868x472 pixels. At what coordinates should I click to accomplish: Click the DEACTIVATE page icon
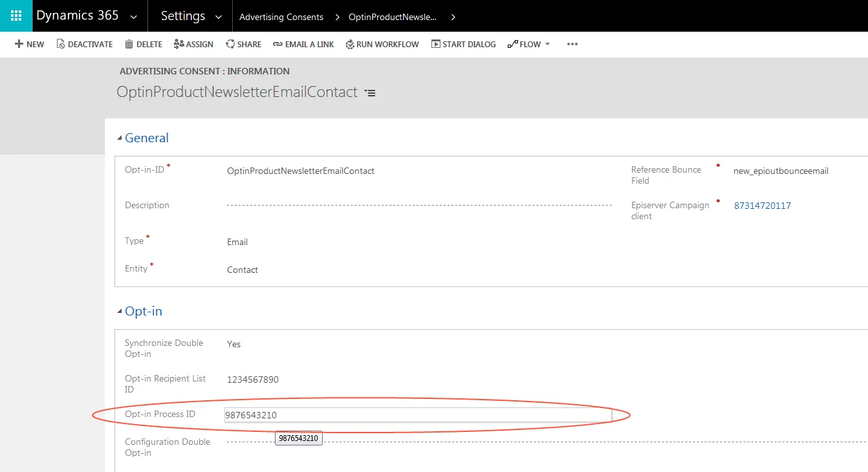[61, 44]
